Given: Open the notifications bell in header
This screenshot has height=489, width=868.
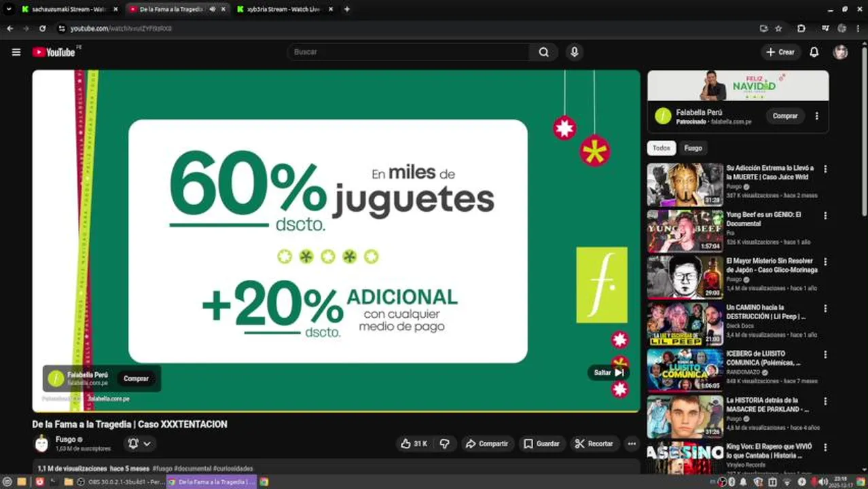Looking at the screenshot, I should 814,52.
